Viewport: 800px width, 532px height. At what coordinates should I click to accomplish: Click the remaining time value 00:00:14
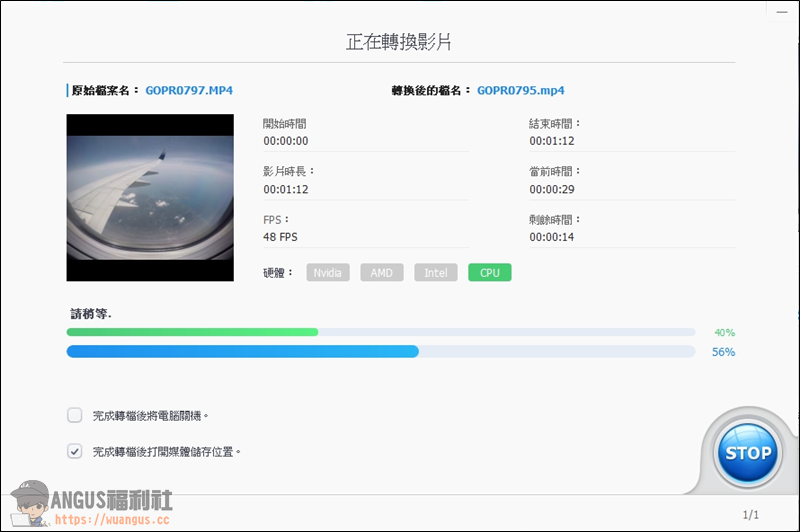click(552, 237)
